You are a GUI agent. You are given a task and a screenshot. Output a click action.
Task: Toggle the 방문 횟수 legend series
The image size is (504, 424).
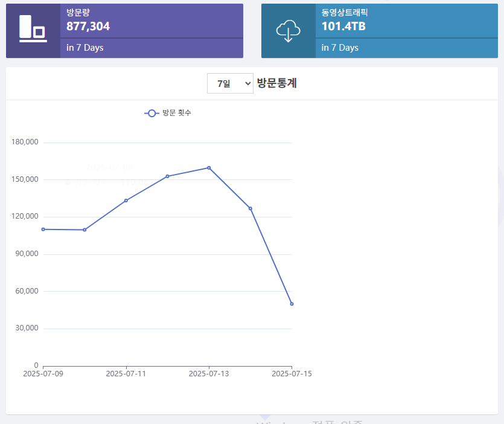[168, 113]
